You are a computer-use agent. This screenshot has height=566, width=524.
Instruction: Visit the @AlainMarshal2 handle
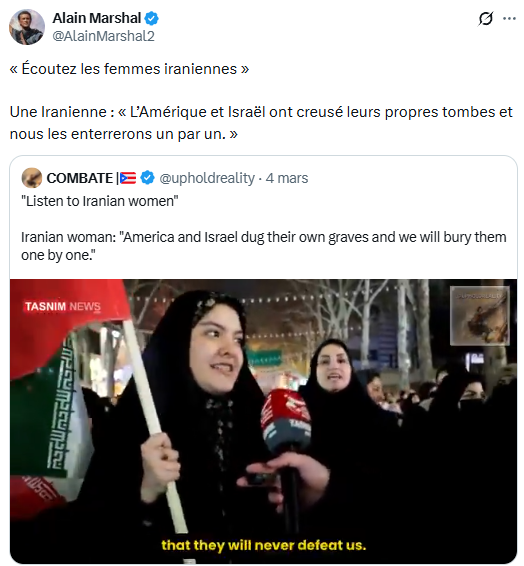click(104, 36)
